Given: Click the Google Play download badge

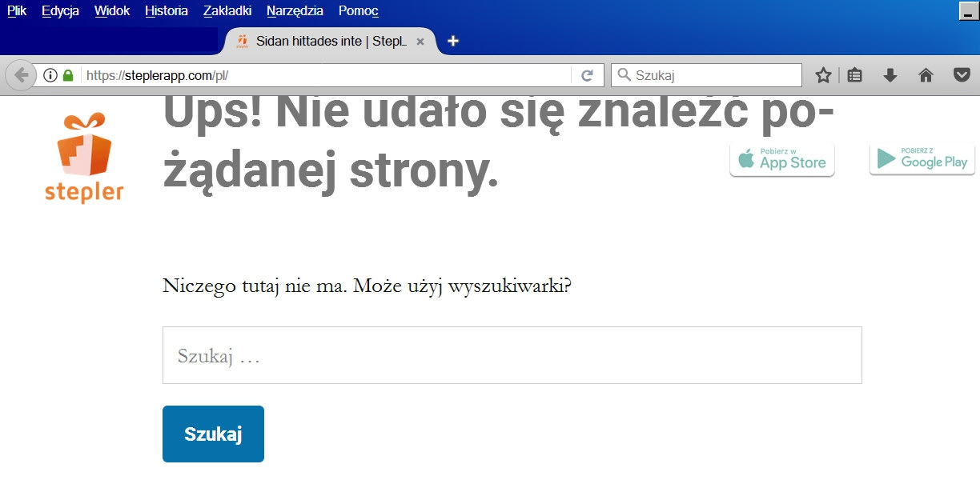Looking at the screenshot, I should pos(922,159).
